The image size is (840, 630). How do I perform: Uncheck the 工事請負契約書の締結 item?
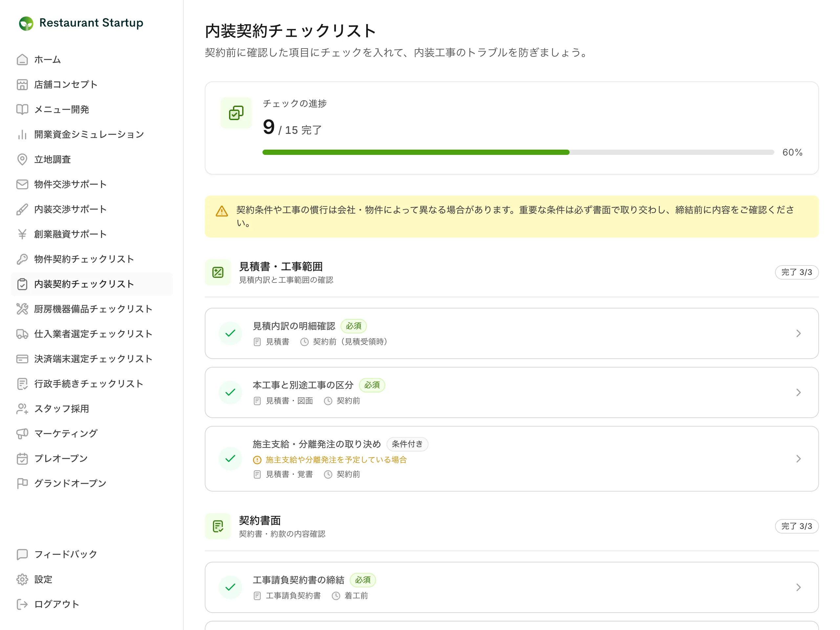230,587
